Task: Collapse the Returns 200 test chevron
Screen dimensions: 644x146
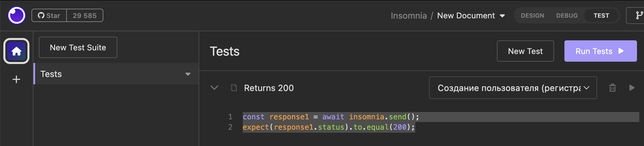Action: click(x=214, y=88)
